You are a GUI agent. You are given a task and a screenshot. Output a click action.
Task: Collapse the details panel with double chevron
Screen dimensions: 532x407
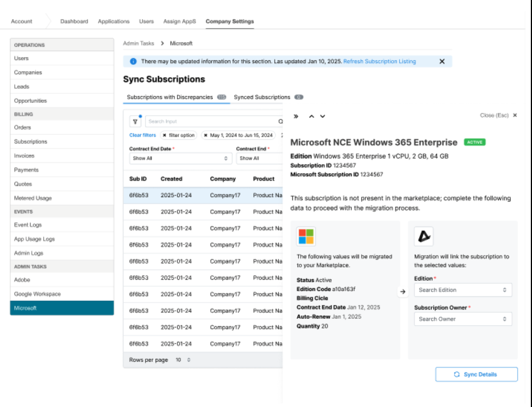[x=296, y=116]
